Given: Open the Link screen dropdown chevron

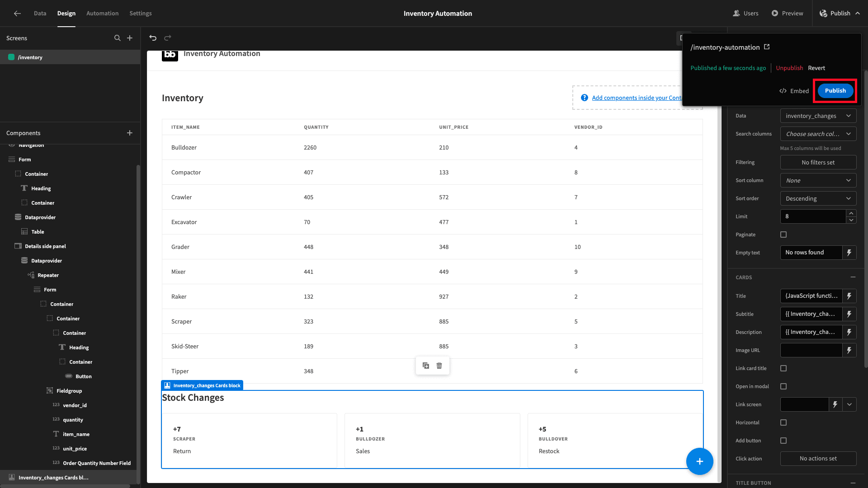Looking at the screenshot, I should click(x=849, y=404).
